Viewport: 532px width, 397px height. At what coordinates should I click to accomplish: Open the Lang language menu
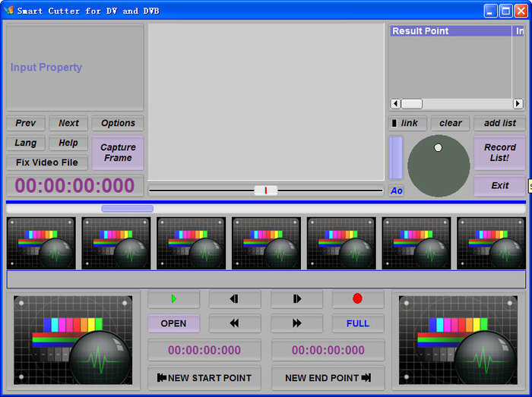(x=25, y=143)
